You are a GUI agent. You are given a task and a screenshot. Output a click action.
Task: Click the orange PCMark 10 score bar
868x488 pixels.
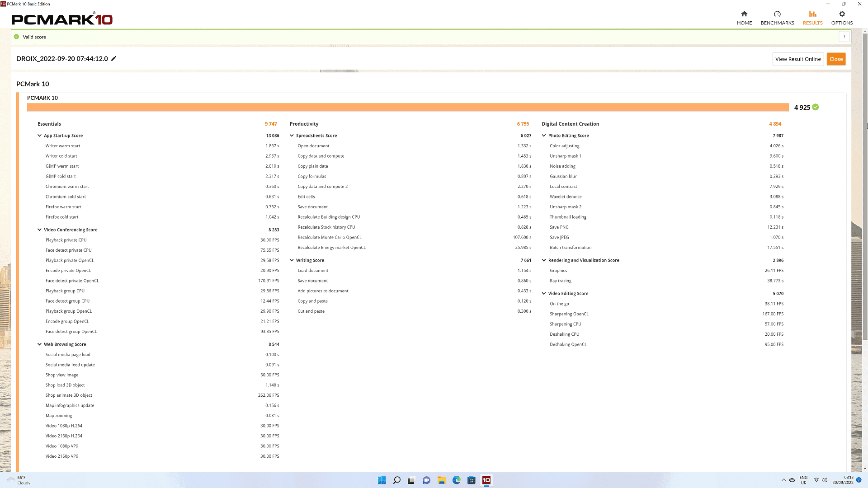tap(408, 107)
